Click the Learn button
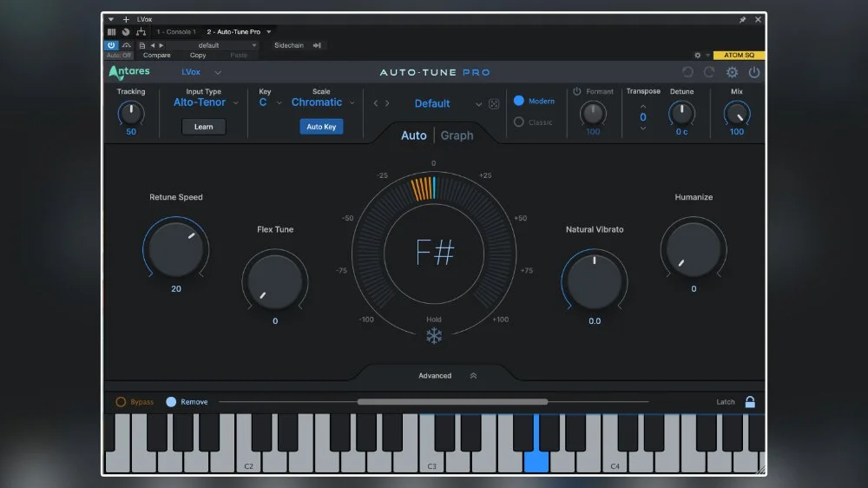 click(203, 127)
